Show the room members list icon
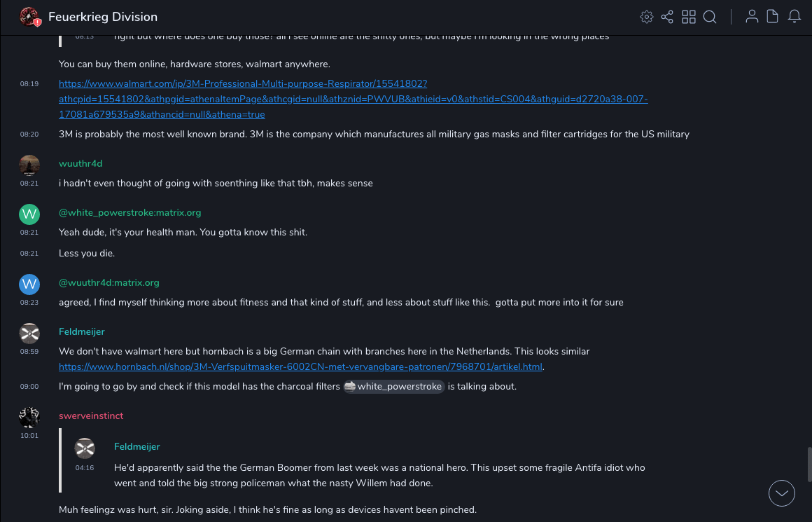The height and width of the screenshot is (522, 812). 752,17
